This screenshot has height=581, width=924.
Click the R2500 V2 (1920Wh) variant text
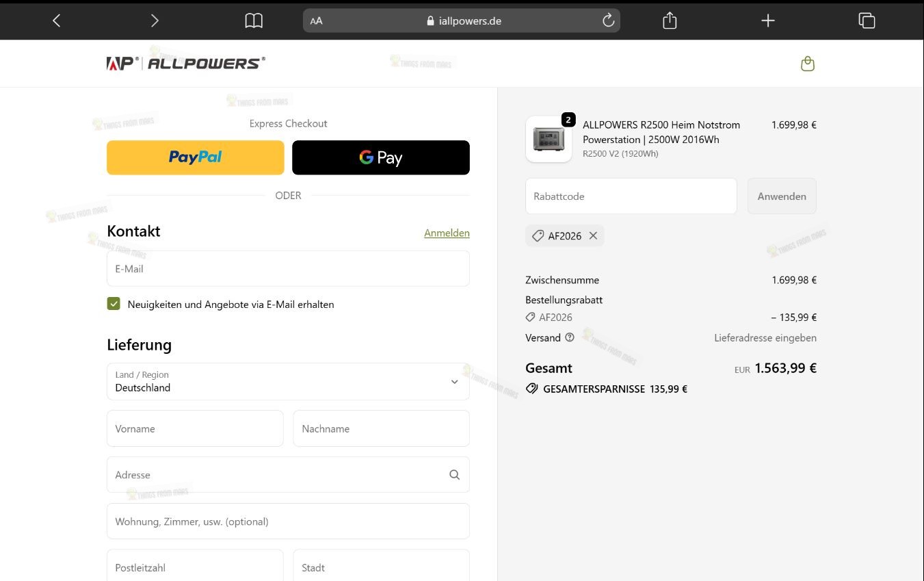point(620,154)
